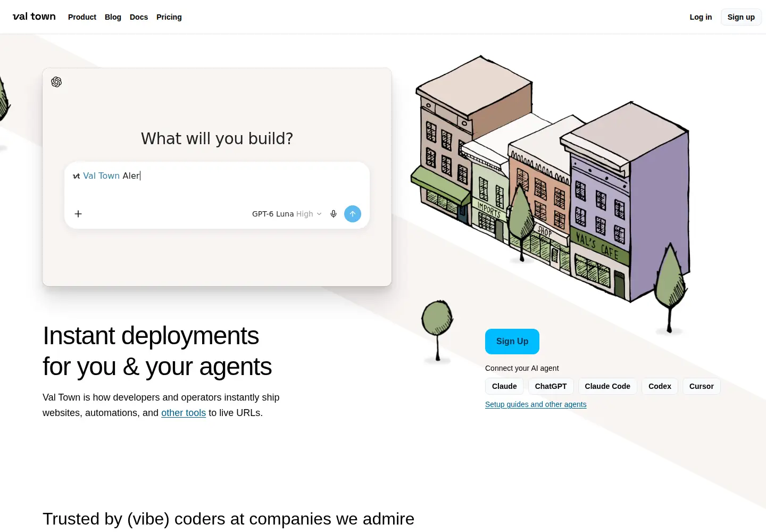The image size is (766, 532).
Task: Open the GPT-6 Luna High model dropdown
Action: 287,214
